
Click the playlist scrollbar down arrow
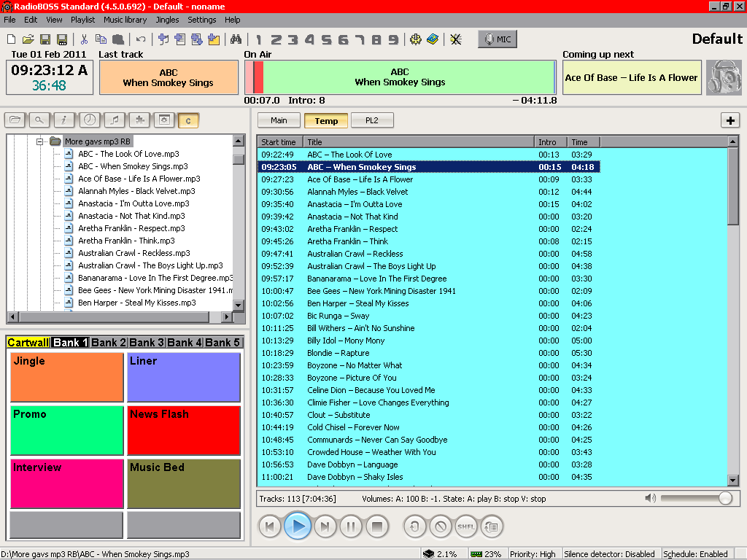click(x=733, y=480)
